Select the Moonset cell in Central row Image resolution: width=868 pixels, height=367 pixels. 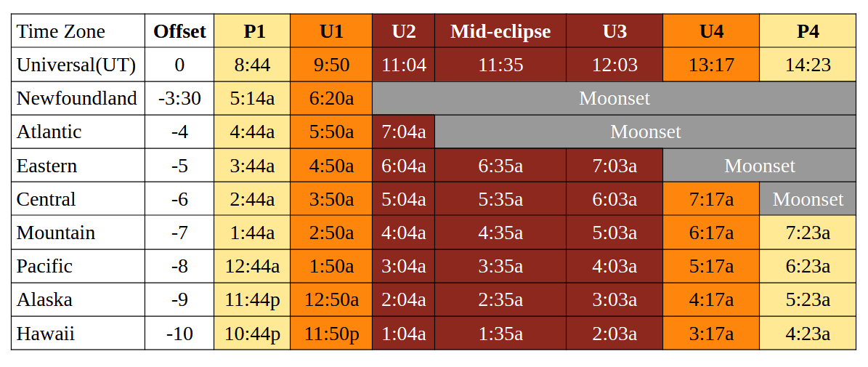[x=808, y=199]
